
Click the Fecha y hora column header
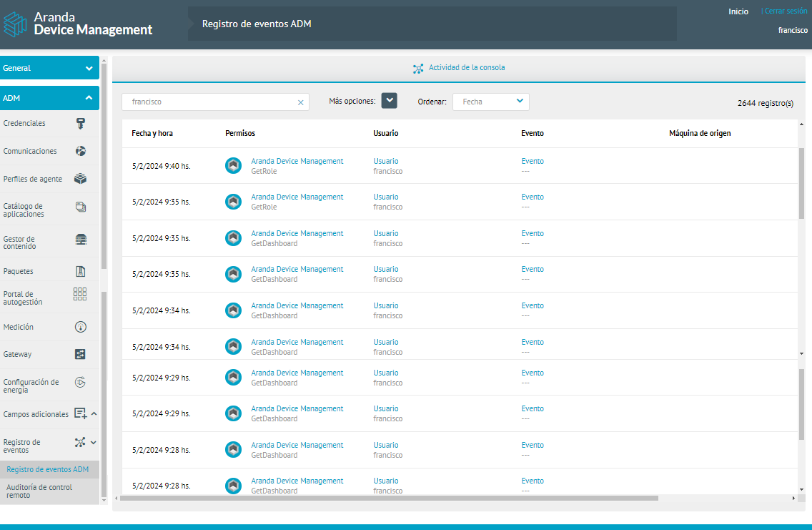152,133
